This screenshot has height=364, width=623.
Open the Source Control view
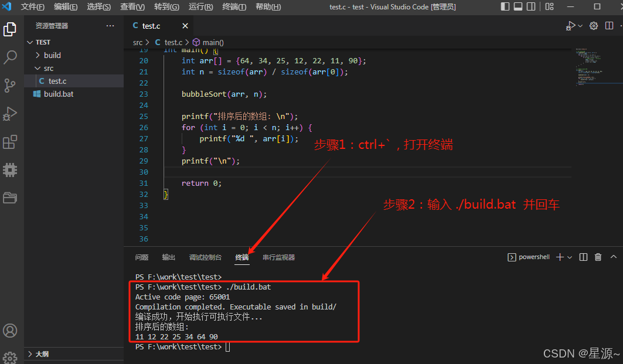click(10, 86)
